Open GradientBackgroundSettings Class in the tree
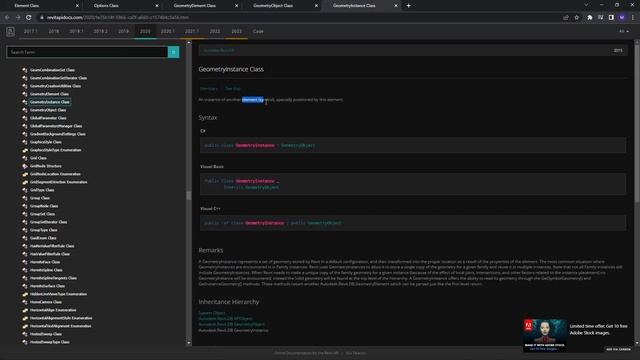 [58, 134]
